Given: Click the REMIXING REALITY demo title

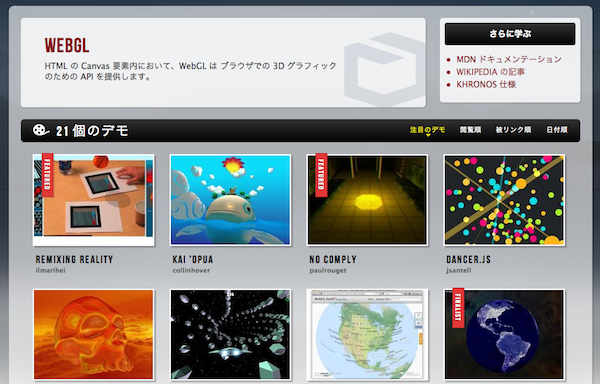Looking at the screenshot, I should 74,260.
